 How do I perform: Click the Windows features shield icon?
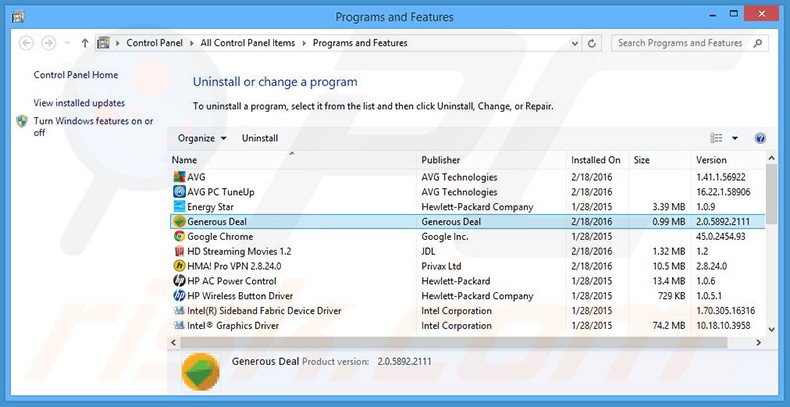click(x=22, y=121)
